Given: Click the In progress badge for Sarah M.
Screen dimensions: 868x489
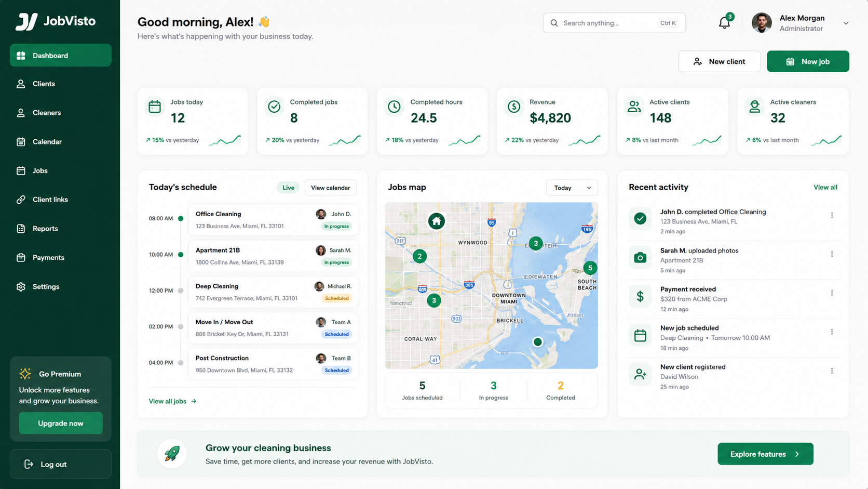Looking at the screenshot, I should coord(336,262).
